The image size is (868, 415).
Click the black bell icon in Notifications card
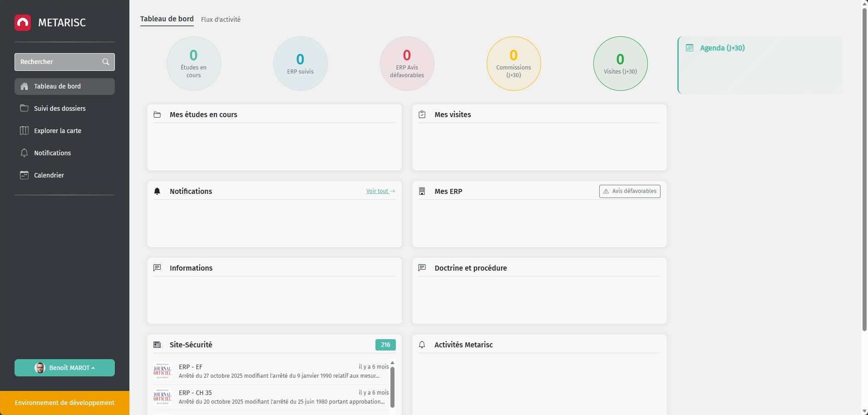click(157, 191)
